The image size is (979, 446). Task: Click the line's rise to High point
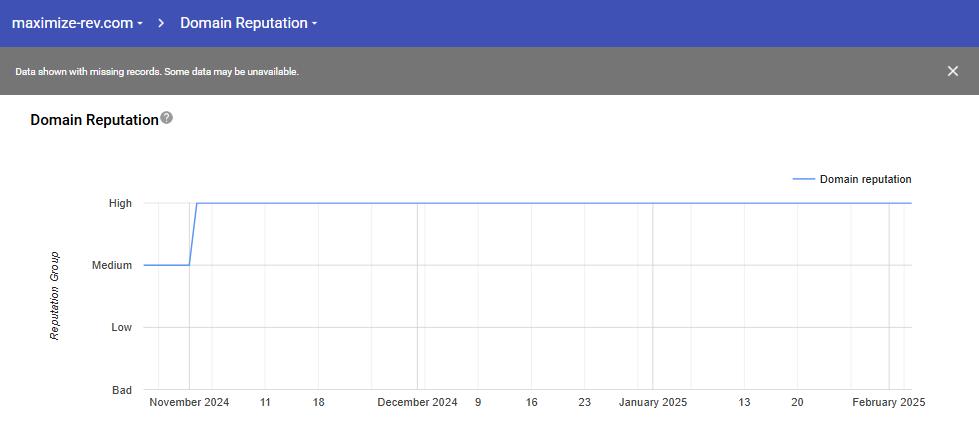pyautogui.click(x=197, y=204)
